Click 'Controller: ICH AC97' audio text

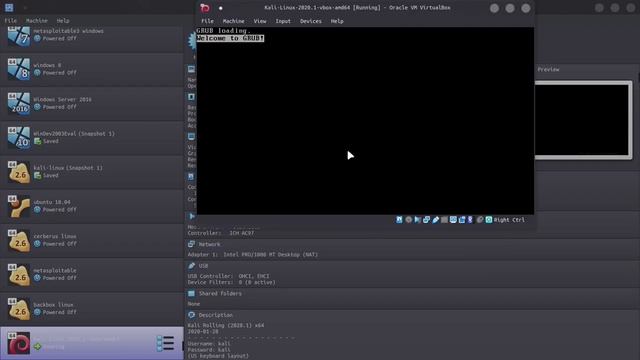pos(221,233)
